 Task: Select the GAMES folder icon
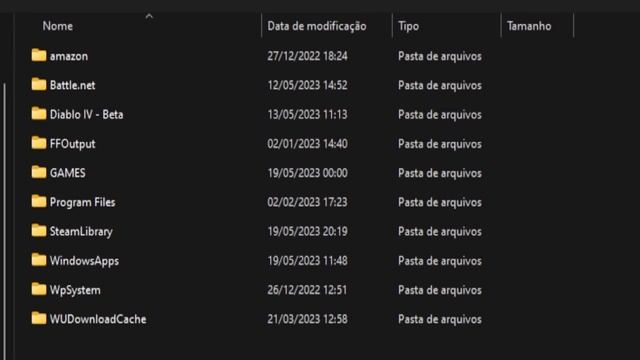[39, 172]
